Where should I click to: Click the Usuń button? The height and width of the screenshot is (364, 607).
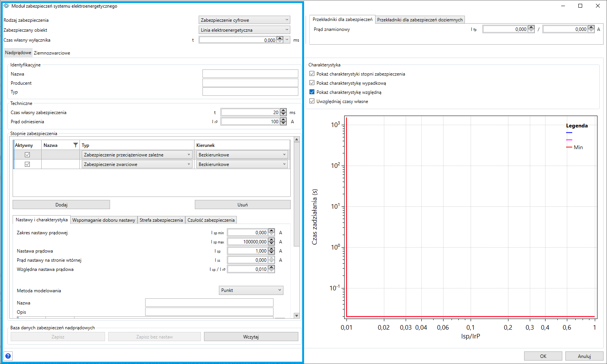[x=243, y=205]
